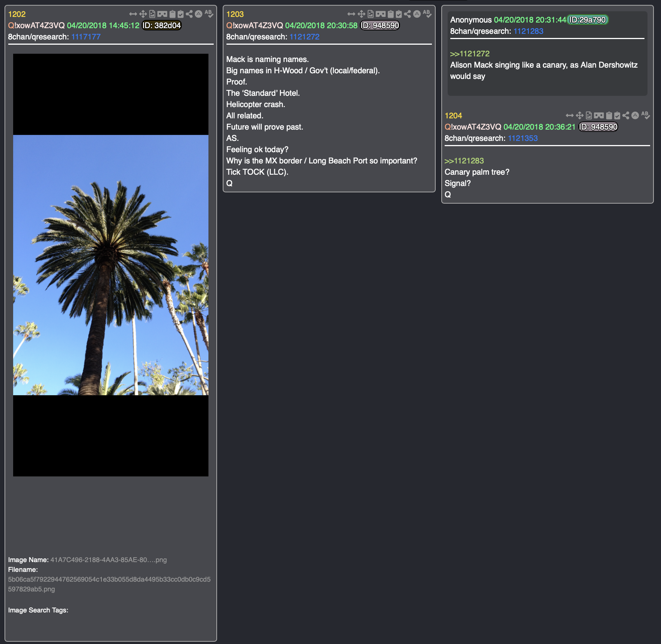Click the line 'Helicopter crash.'
The width and height of the screenshot is (661, 644).
(x=256, y=104)
